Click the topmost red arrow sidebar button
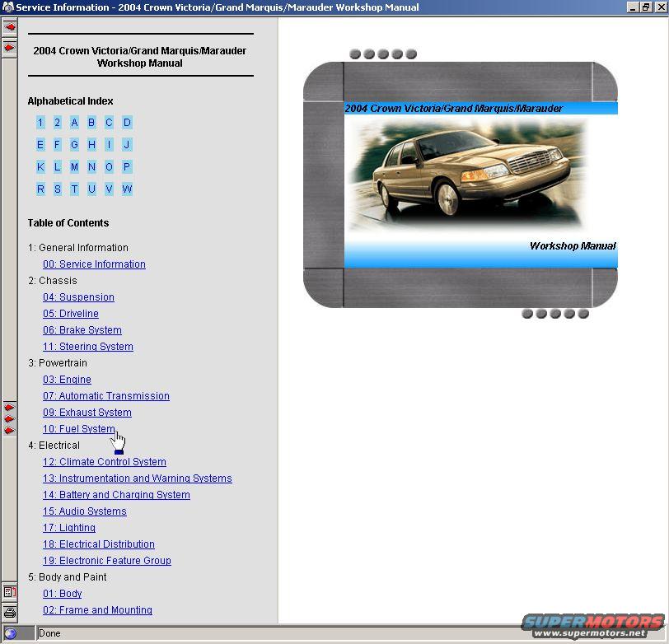The image size is (669, 644). [x=10, y=27]
